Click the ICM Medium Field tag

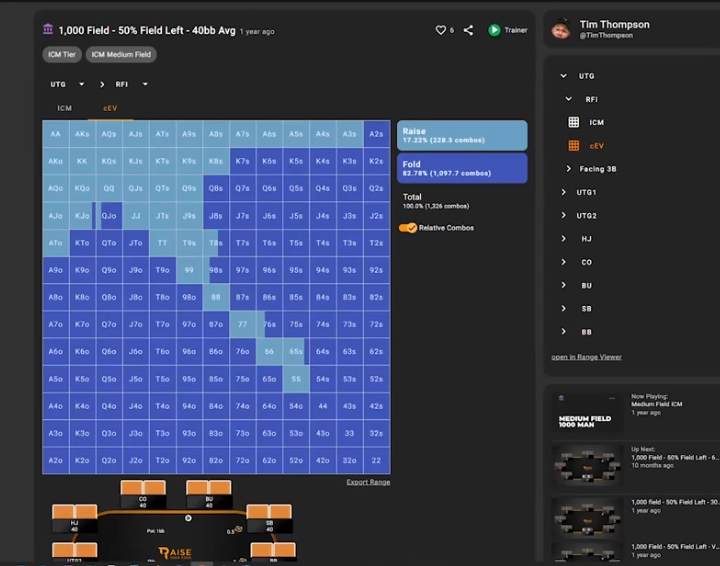point(121,54)
